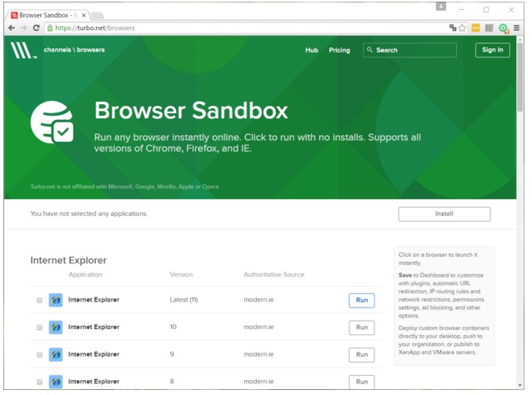Viewport: 532px width, 395px height.
Task: Click the Internet Explorer Latest (11) icon
Action: point(56,300)
